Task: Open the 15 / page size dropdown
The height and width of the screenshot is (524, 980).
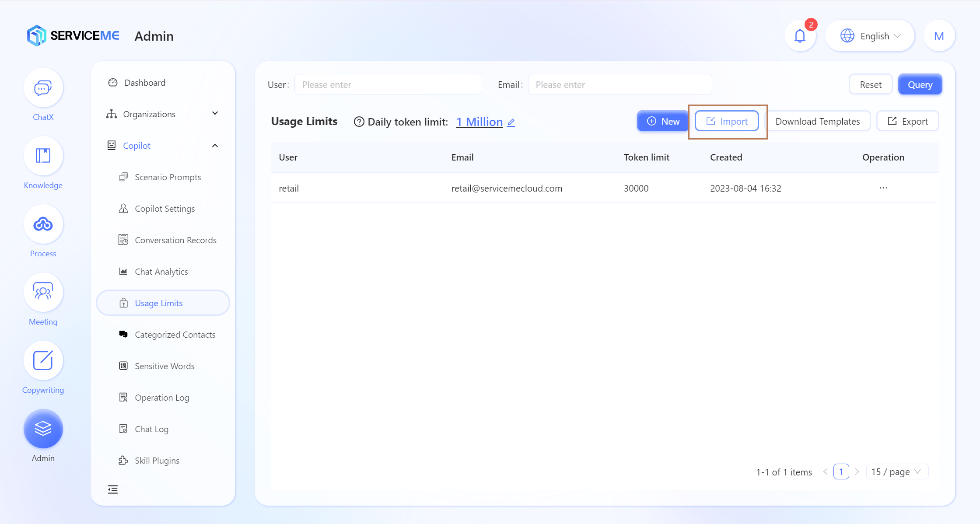Action: (896, 472)
